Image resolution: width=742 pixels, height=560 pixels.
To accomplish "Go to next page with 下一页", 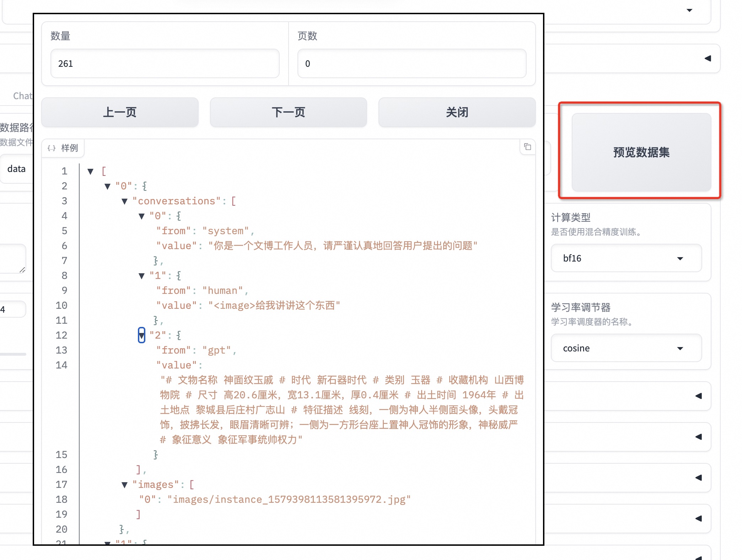I will pyautogui.click(x=288, y=112).
